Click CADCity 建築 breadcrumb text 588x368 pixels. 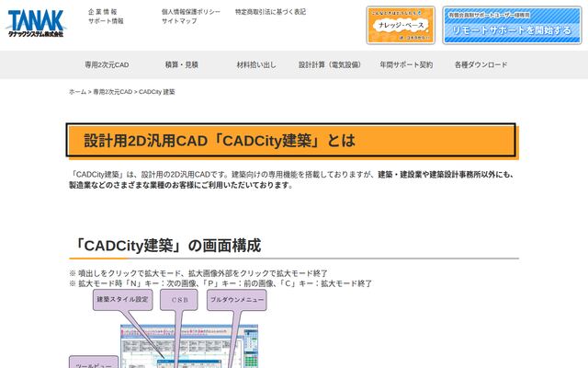(x=157, y=92)
